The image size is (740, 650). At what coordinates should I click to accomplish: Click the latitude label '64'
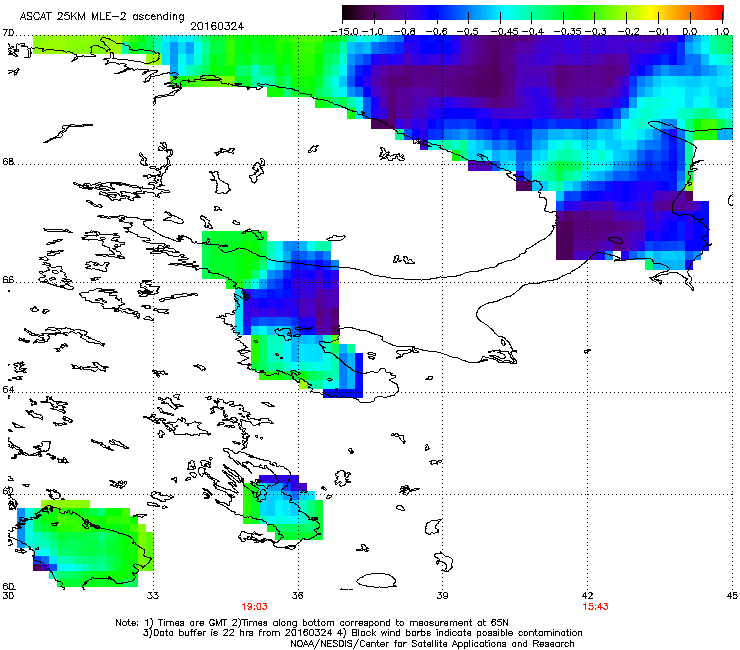[x=8, y=390]
